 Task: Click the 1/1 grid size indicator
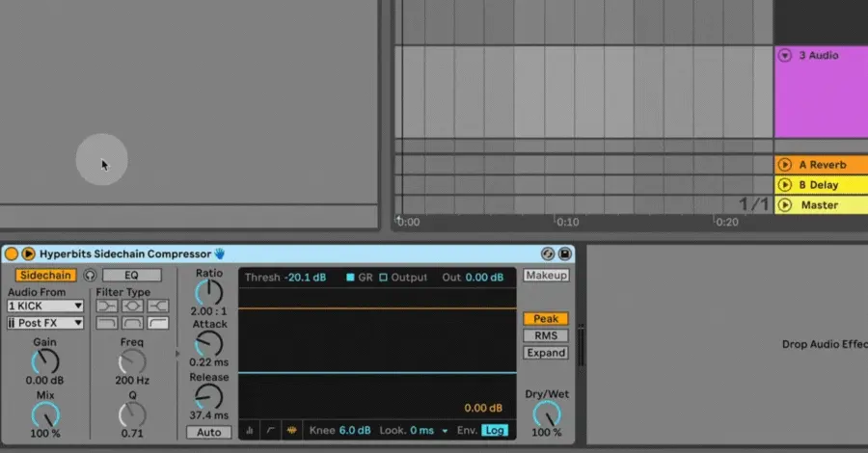tap(753, 204)
